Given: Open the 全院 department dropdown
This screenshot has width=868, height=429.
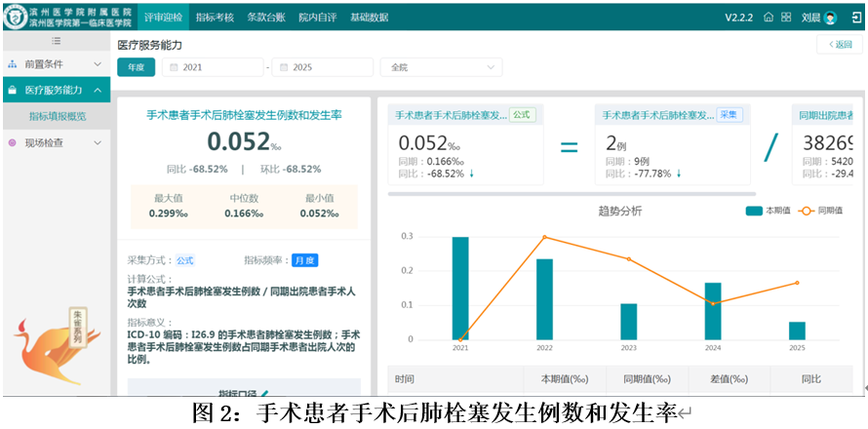Looking at the screenshot, I should click(440, 67).
